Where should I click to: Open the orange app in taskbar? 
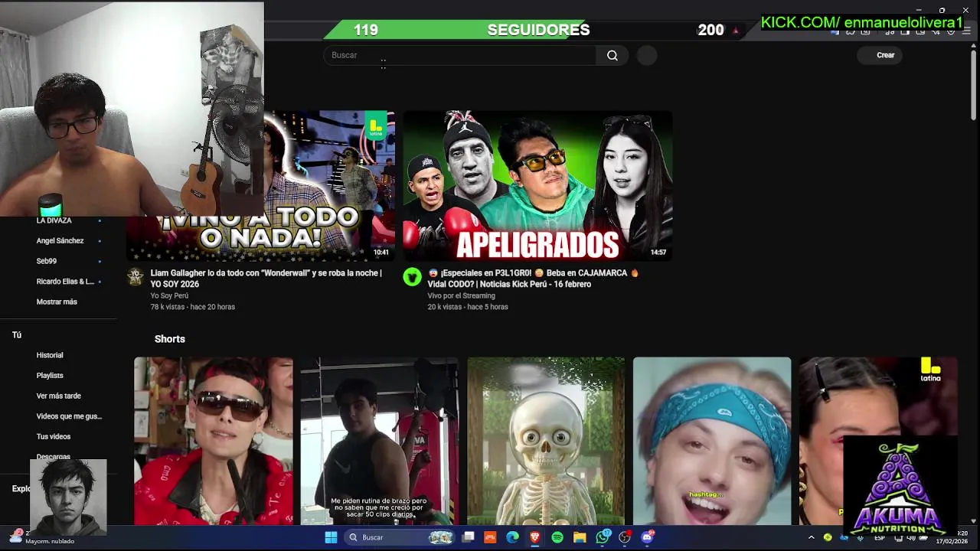[490, 537]
